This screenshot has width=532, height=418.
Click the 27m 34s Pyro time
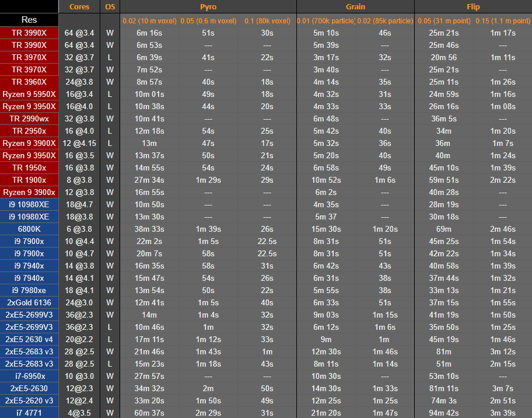point(149,180)
